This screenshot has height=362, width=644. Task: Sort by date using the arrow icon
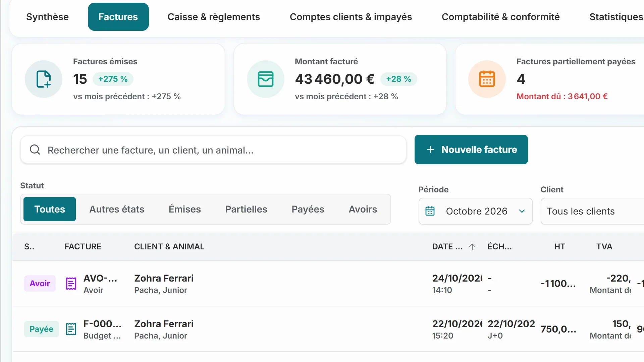[472, 247]
